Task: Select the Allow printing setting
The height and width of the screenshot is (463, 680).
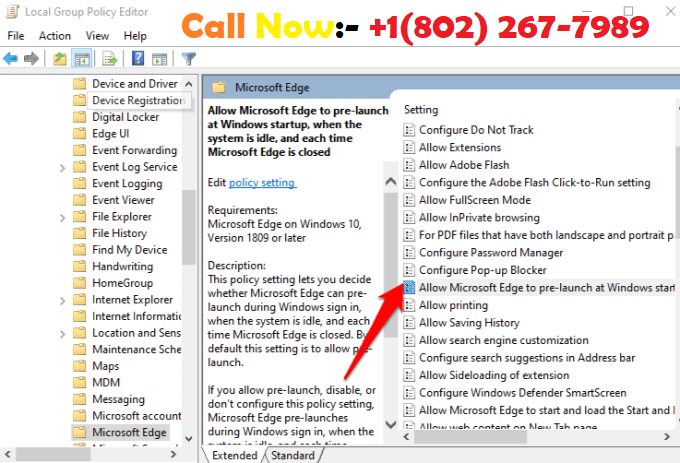Action: (445, 305)
